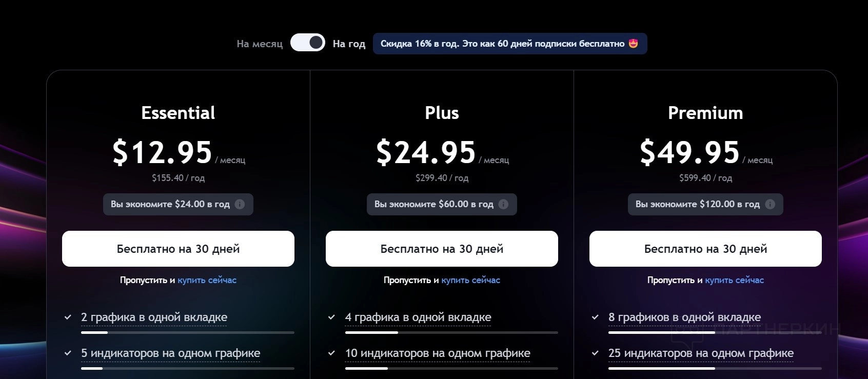Select the 'На месяц' billing option
Screen dimensions: 868x379
[x=260, y=44]
